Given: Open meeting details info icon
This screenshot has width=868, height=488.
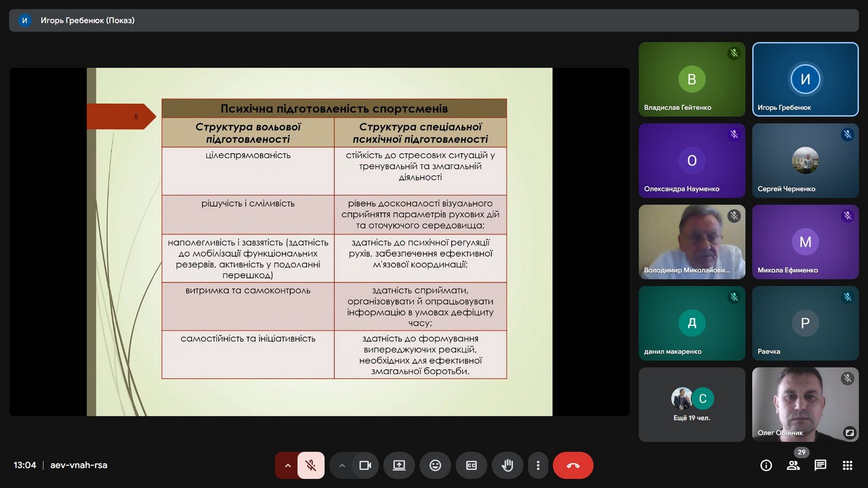Looking at the screenshot, I should [x=766, y=465].
